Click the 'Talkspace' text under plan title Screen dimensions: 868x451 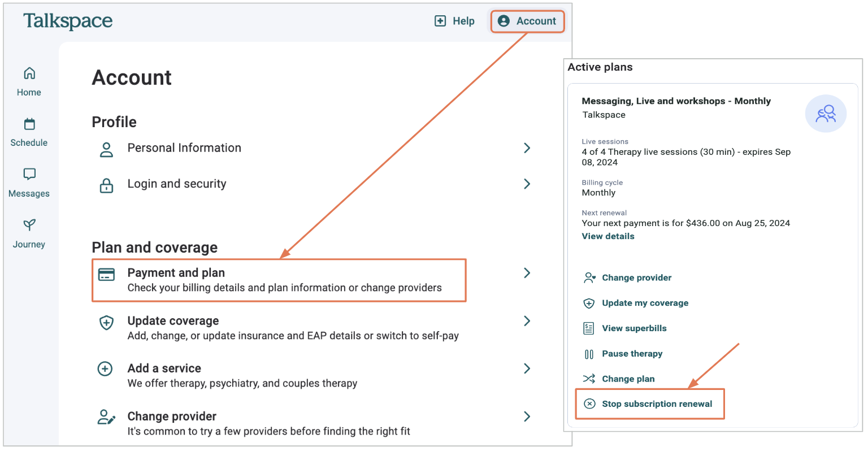(604, 115)
